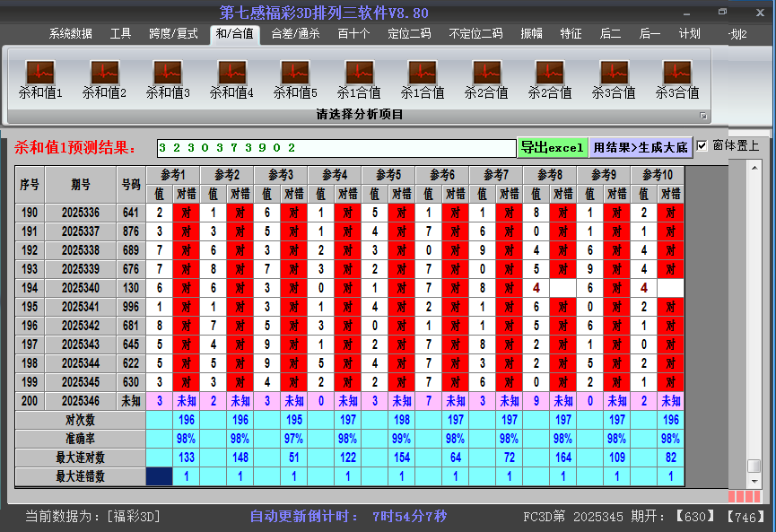Toggle the 窗体置上 always-on-top checkbox
Screen dimensions: 776x532
(702, 146)
